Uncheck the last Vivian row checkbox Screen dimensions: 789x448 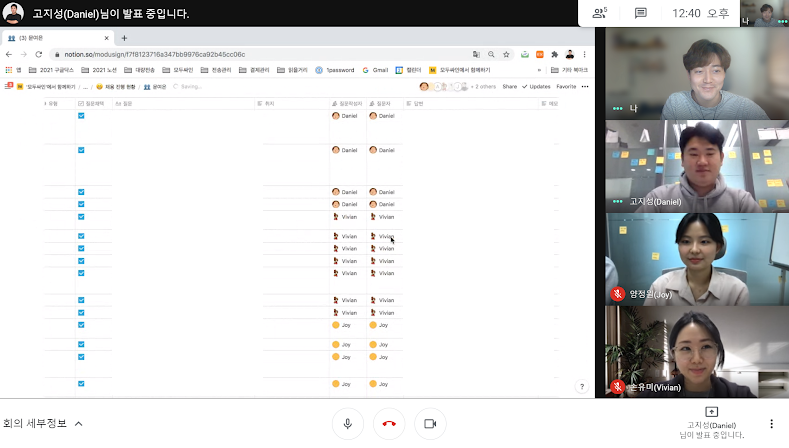81,313
